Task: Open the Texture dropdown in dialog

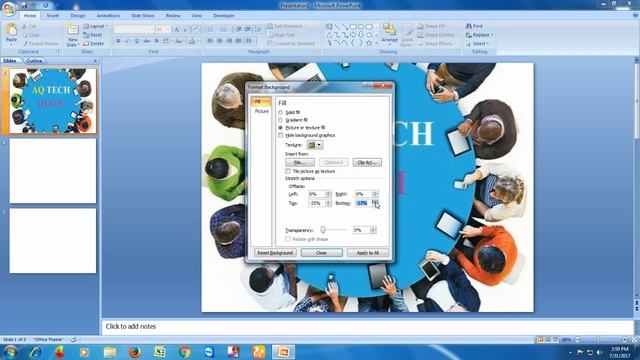Action: (315, 145)
